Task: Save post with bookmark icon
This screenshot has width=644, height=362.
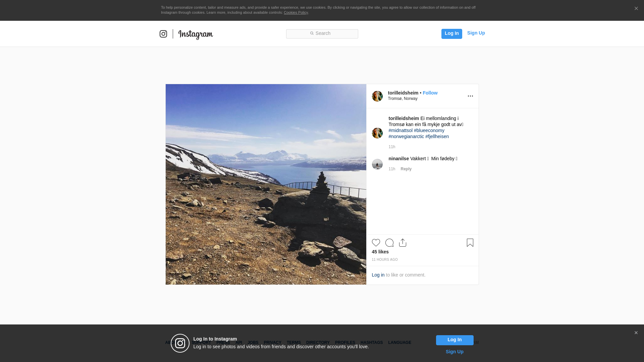Action: (x=470, y=243)
